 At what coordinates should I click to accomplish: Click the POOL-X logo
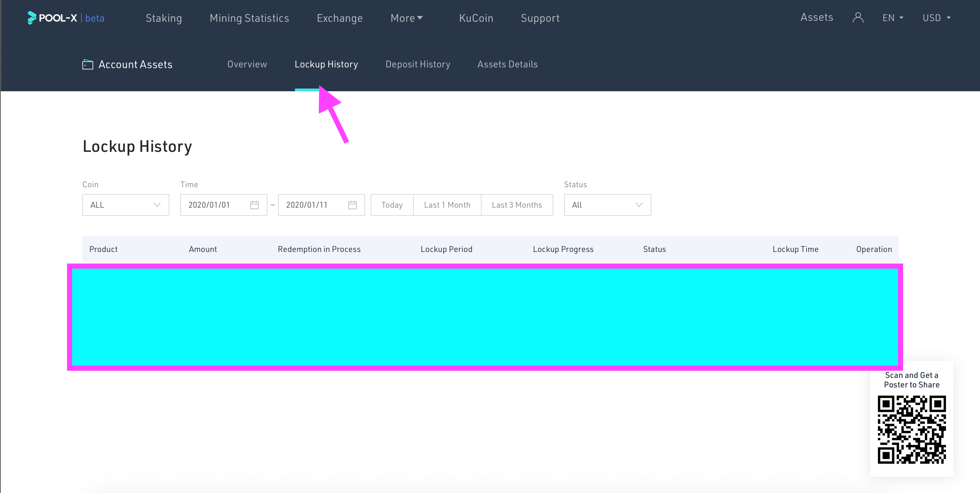(x=52, y=18)
